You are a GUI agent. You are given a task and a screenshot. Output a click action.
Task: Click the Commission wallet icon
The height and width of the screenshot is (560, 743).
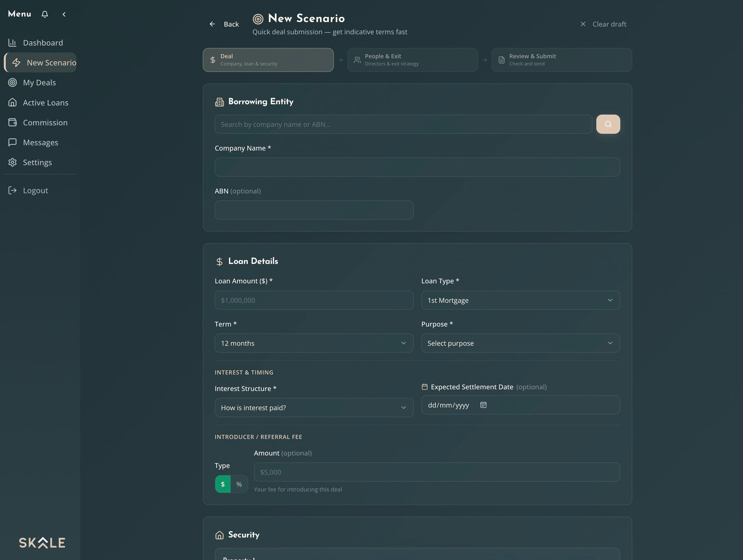13,122
